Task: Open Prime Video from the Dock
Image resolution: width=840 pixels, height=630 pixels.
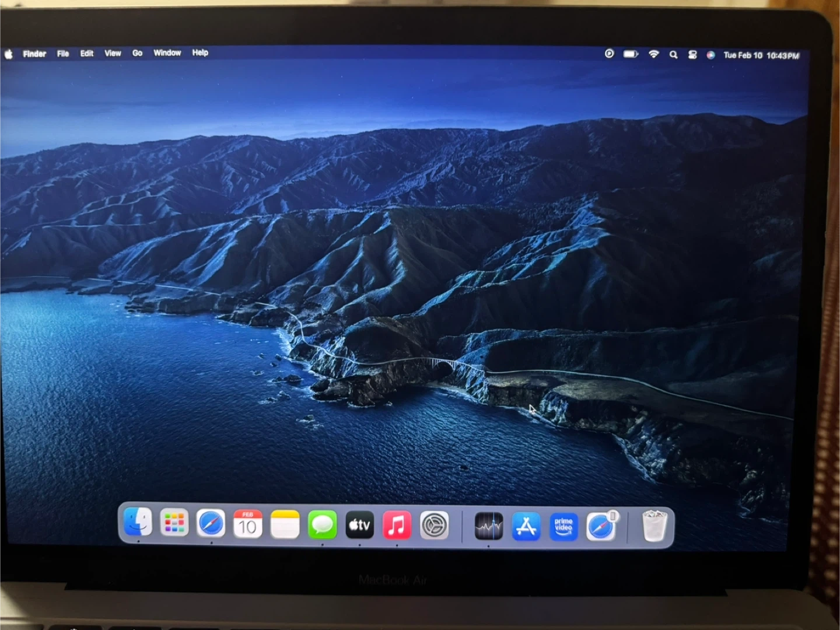Action: (x=563, y=527)
